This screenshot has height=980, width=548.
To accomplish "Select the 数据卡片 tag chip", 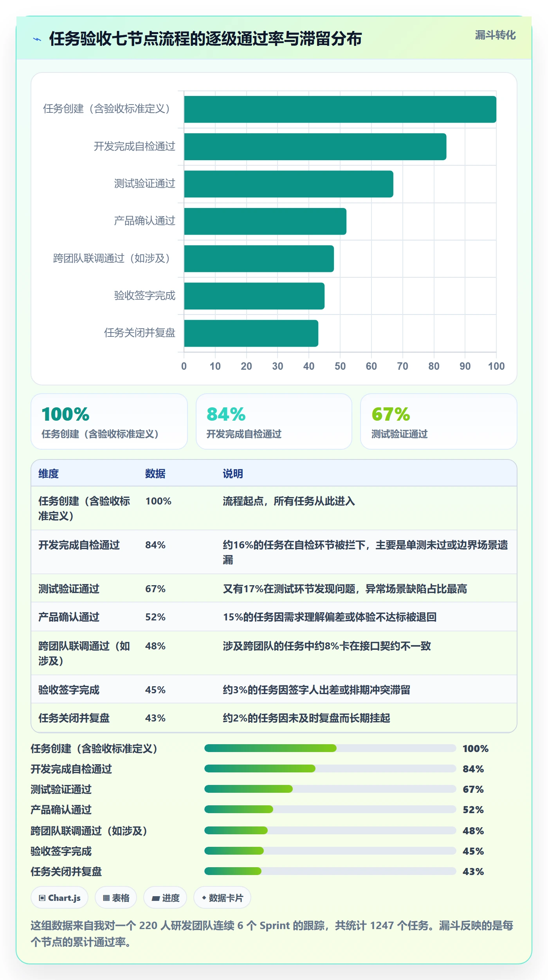I will pos(222,898).
